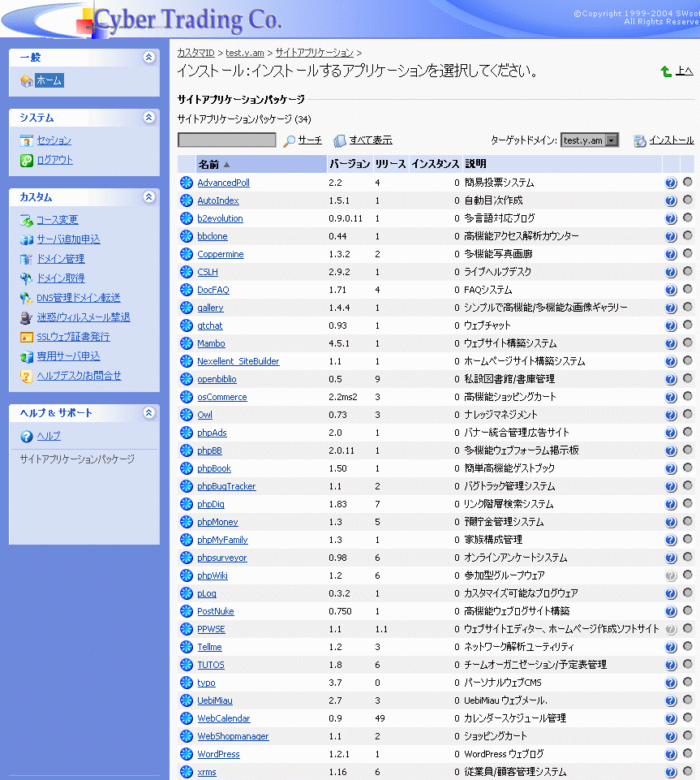Click the Up level arrow icon

click(666, 71)
